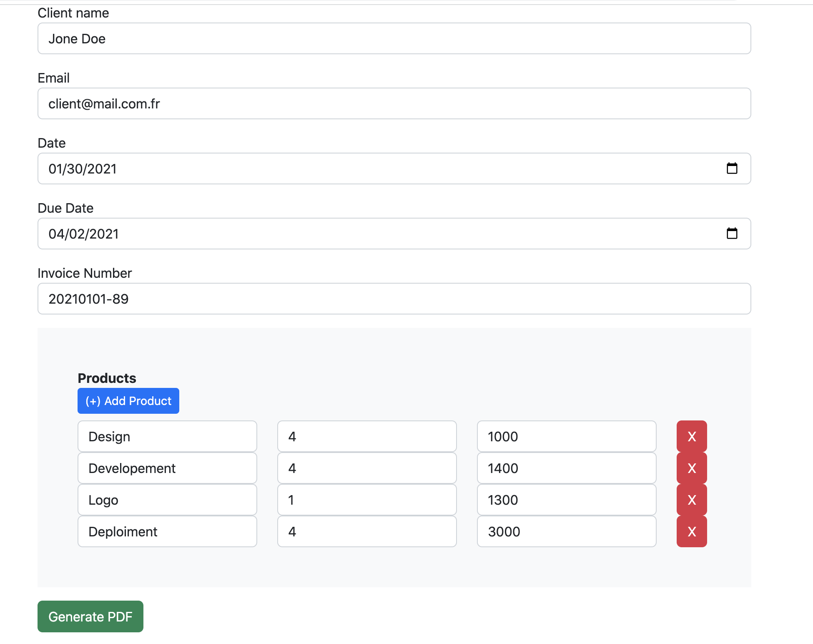Edit the quantity field in Developement row
The width and height of the screenshot is (813, 644).
[367, 468]
